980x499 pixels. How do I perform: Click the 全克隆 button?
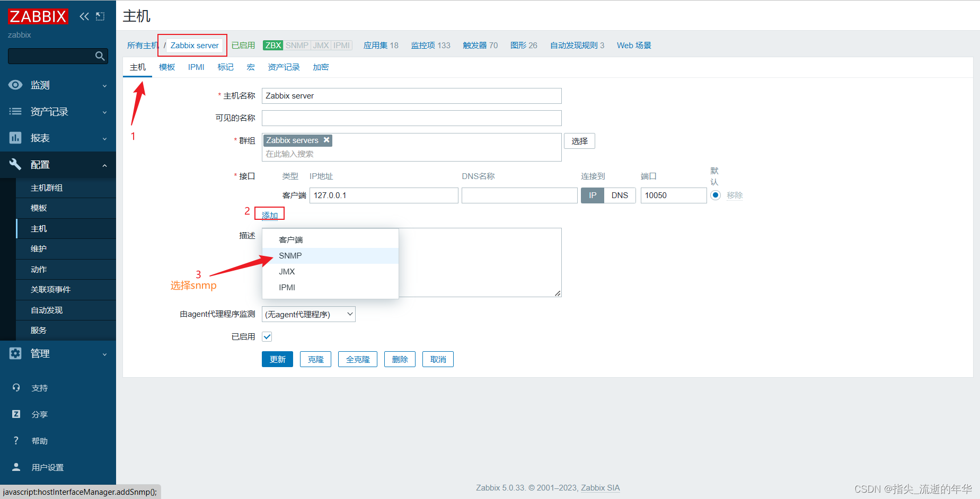tap(358, 359)
